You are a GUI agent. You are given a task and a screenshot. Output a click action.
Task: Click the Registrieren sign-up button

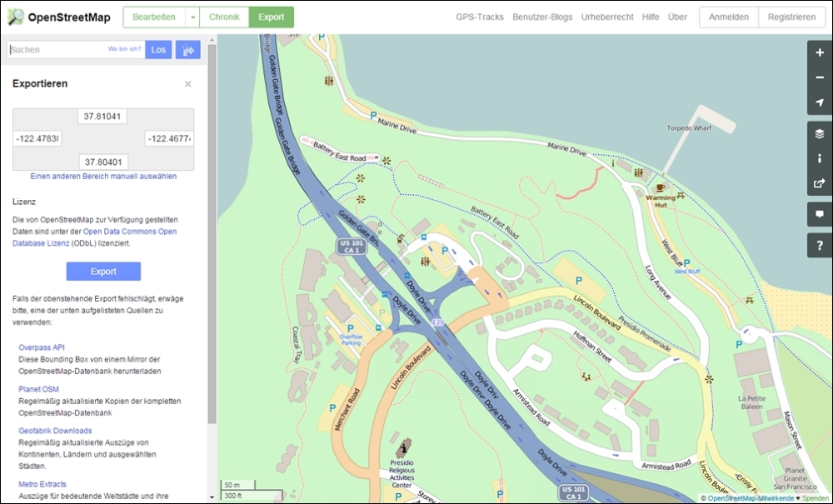point(791,17)
